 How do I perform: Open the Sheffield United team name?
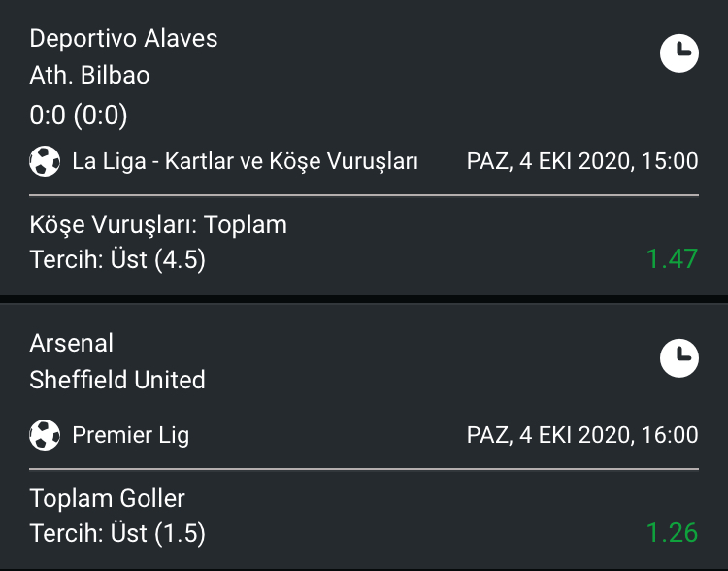click(x=117, y=380)
